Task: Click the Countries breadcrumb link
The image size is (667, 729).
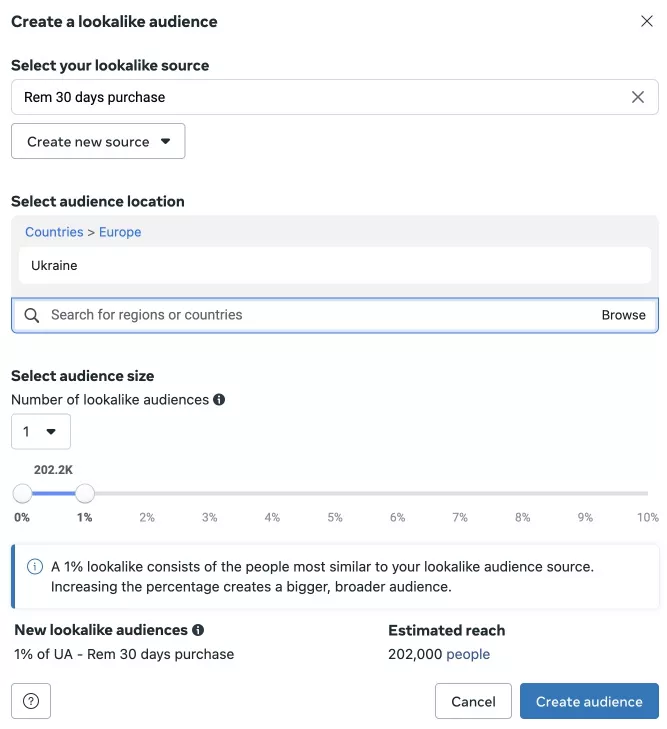Action: point(54,232)
